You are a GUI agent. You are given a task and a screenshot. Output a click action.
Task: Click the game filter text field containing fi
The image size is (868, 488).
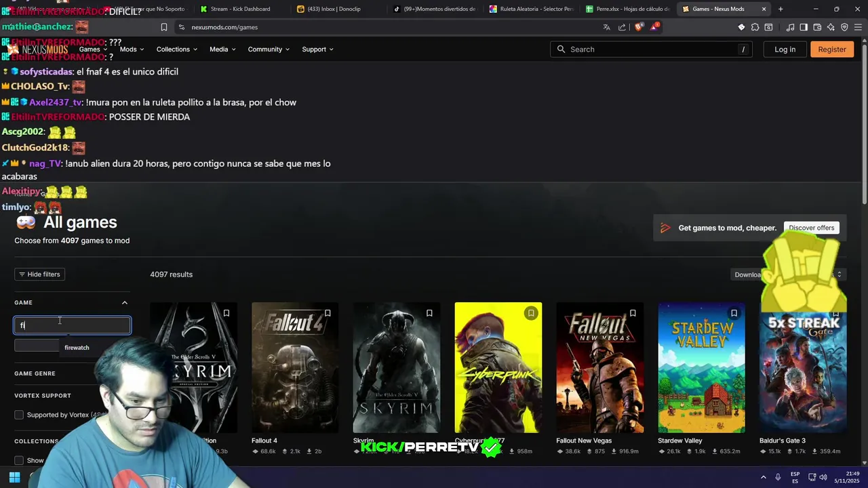point(73,325)
